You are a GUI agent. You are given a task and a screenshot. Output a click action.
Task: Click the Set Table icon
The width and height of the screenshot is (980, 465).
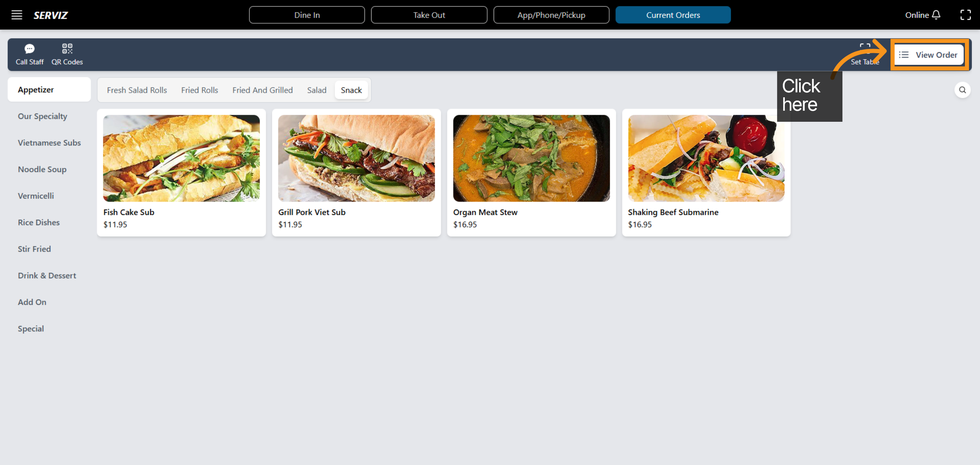864,54
